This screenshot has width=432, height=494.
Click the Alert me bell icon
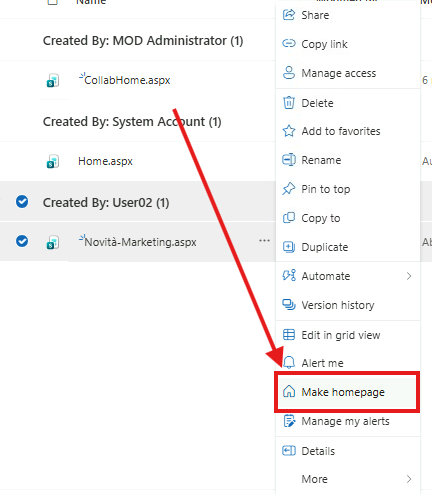(289, 362)
